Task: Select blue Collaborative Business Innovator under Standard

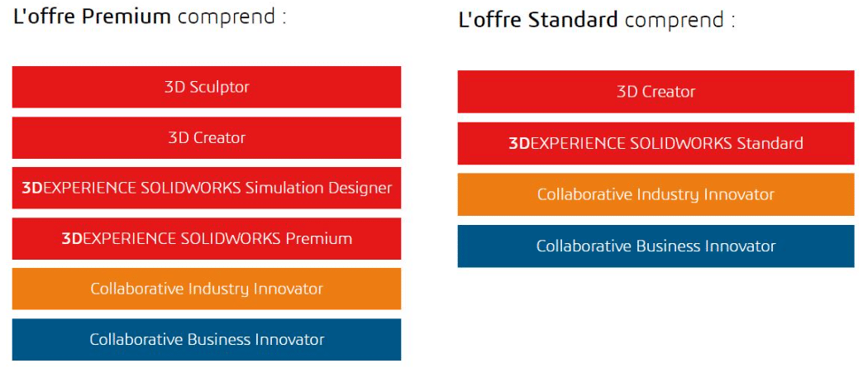Action: click(x=656, y=246)
